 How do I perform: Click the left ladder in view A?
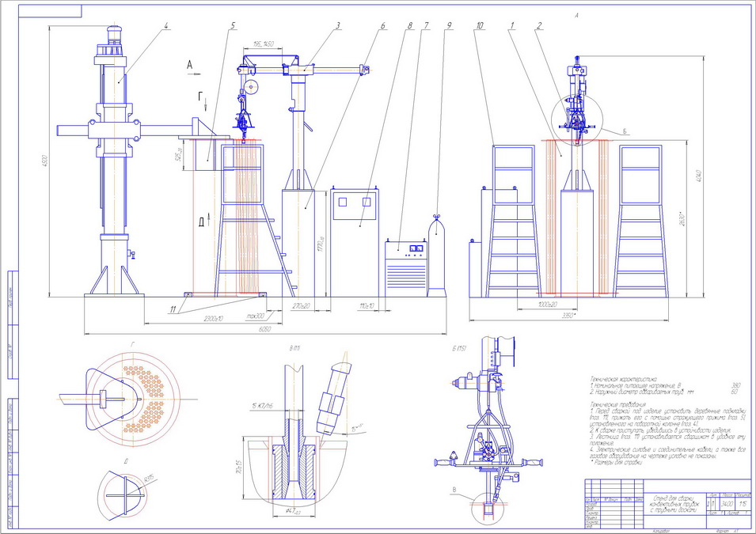click(512, 222)
